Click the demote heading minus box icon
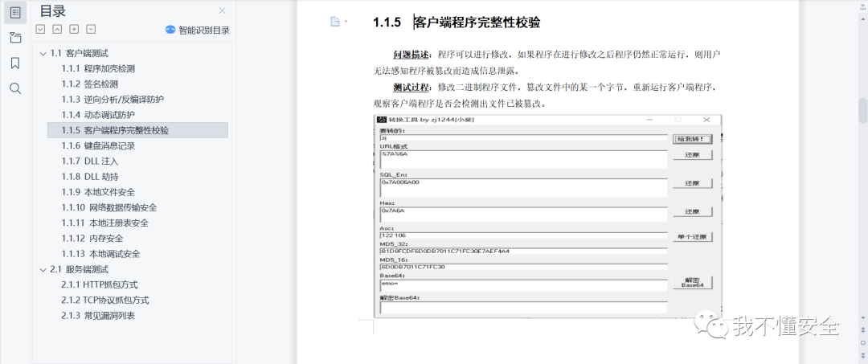The width and height of the screenshot is (868, 364). point(91,29)
